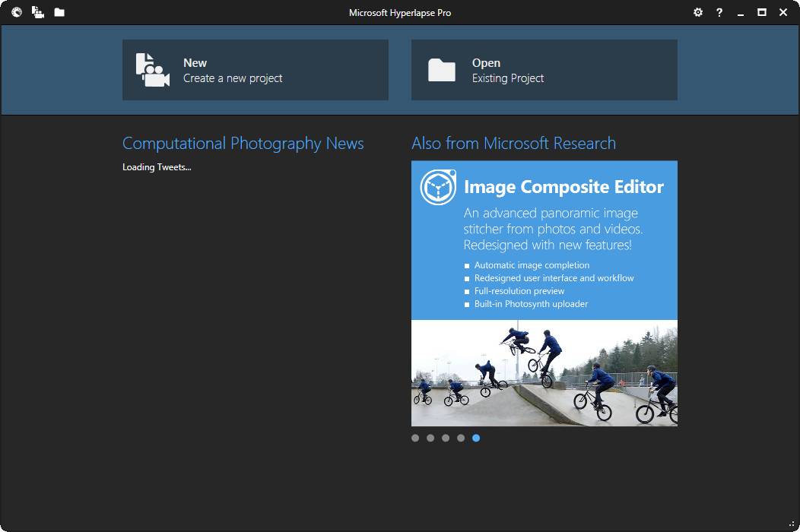Open help via the question mark icon
The width and height of the screenshot is (800, 532).
(719, 12)
